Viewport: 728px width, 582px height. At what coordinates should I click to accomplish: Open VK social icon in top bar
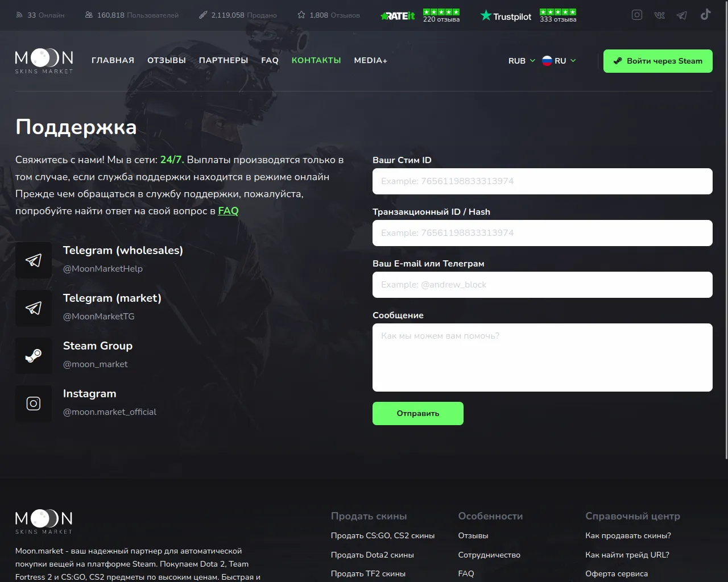coord(660,15)
